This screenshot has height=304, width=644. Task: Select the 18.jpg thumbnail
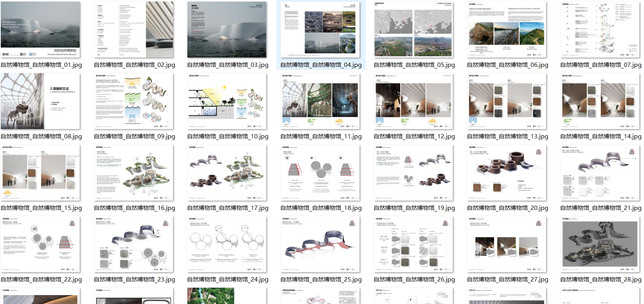tap(320, 173)
